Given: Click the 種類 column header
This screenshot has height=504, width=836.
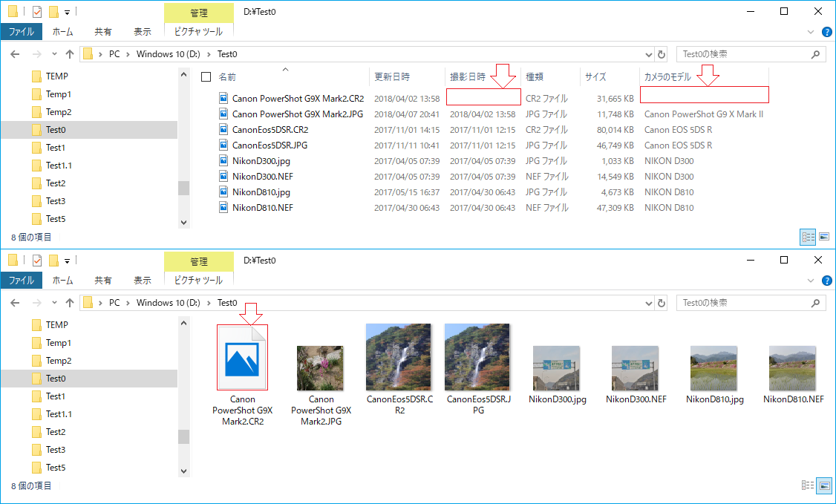Looking at the screenshot, I should coord(535,77).
